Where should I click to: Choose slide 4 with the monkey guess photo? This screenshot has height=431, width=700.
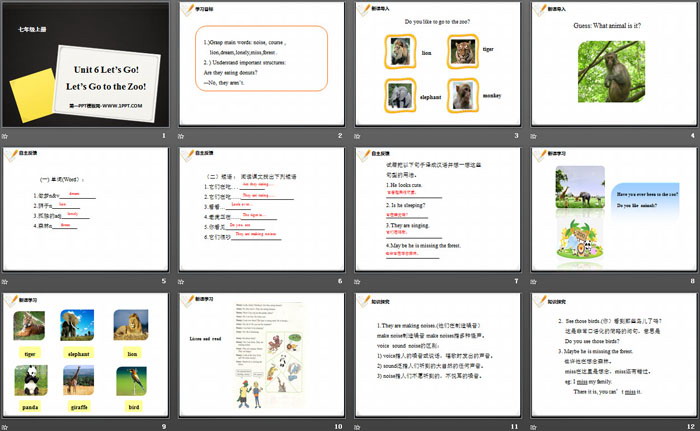click(x=613, y=64)
